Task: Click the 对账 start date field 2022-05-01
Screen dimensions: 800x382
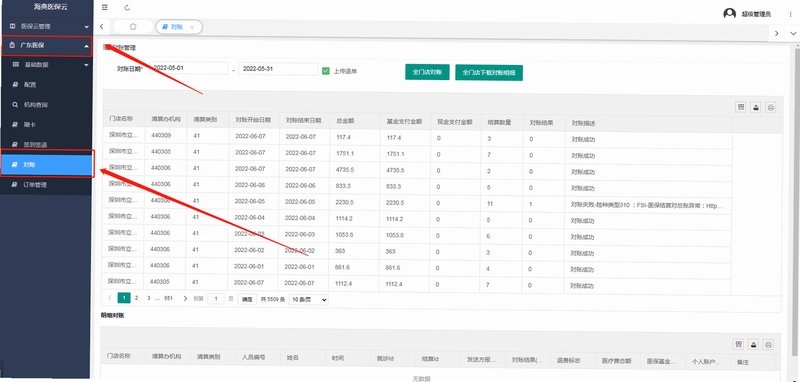Action: 189,68
